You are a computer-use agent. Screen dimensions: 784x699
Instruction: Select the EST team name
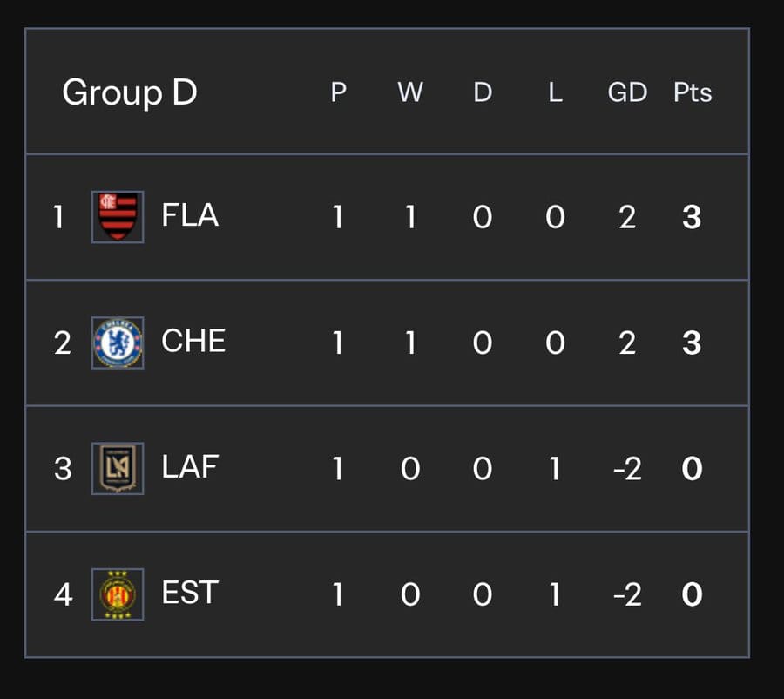(190, 593)
